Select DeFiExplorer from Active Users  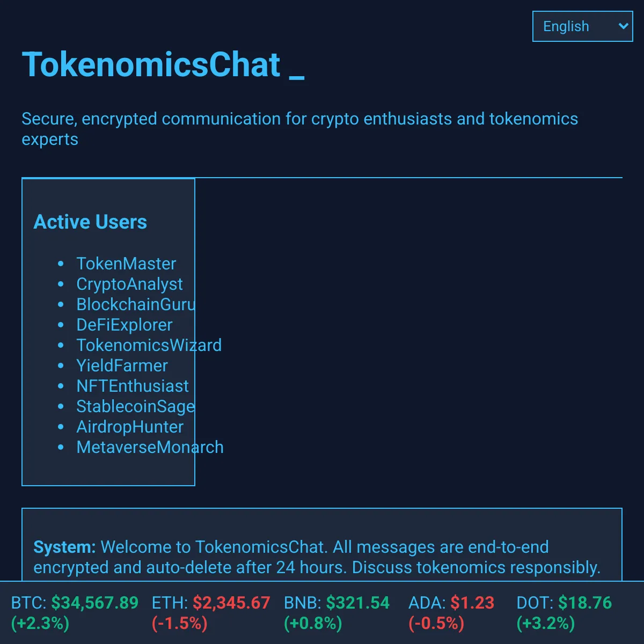pos(125,325)
